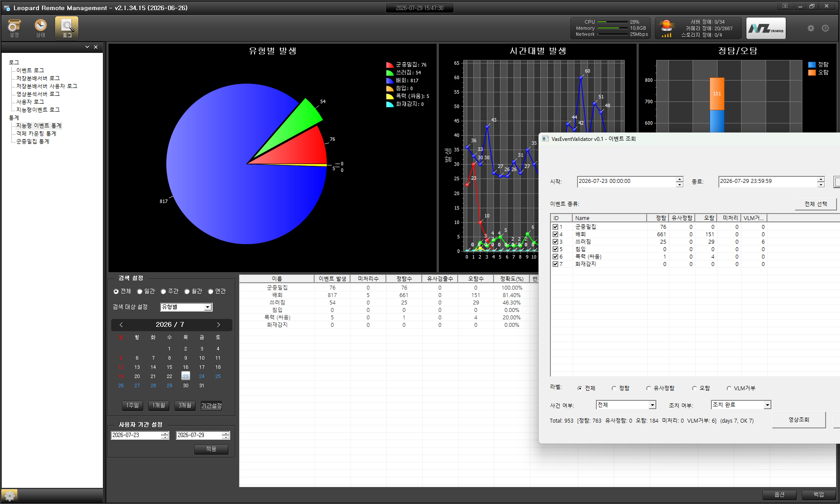
Task: Select the 주간 weekly radio button
Action: pyautogui.click(x=163, y=291)
